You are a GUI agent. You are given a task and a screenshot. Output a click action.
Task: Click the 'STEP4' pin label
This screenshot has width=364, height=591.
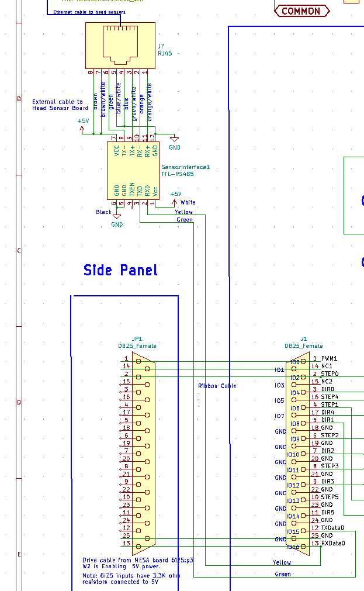330,396
